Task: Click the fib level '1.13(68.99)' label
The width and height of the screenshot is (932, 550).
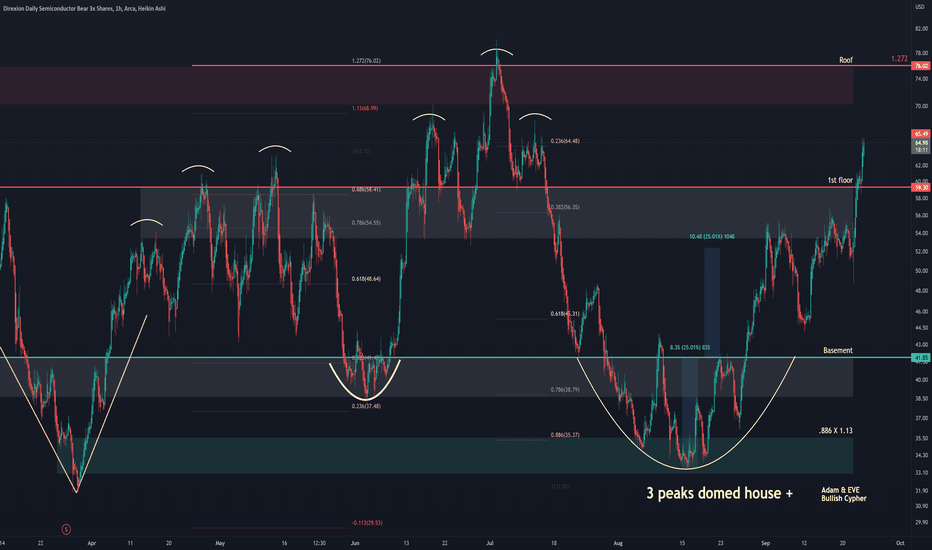Action: (x=364, y=108)
